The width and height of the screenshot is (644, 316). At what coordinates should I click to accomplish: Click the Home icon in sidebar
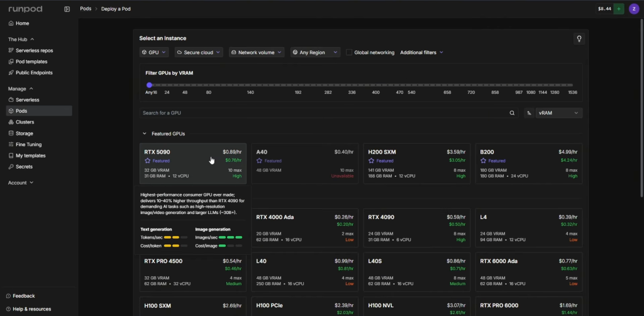click(x=11, y=23)
